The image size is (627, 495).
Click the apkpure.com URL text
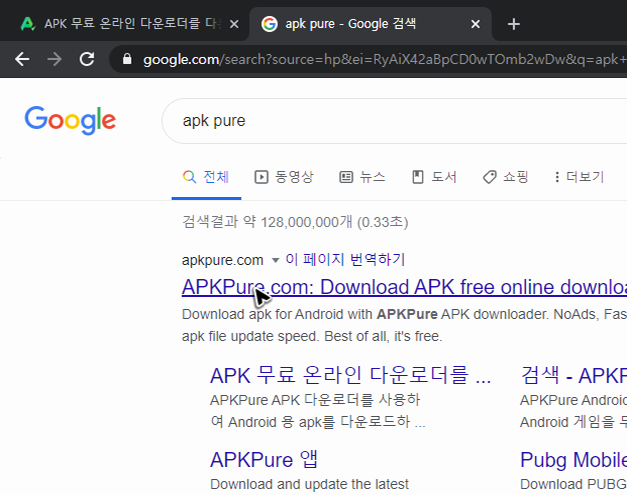[222, 260]
